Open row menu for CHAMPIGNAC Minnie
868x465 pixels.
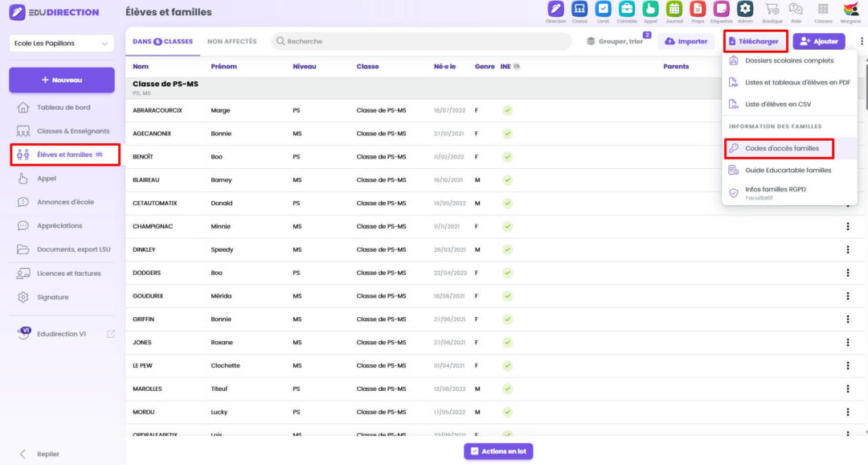tap(848, 226)
